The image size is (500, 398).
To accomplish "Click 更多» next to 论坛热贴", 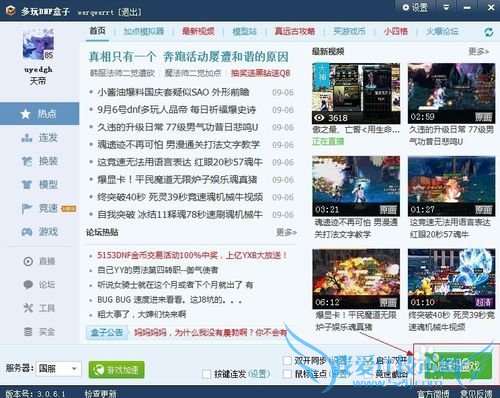I will [286, 232].
